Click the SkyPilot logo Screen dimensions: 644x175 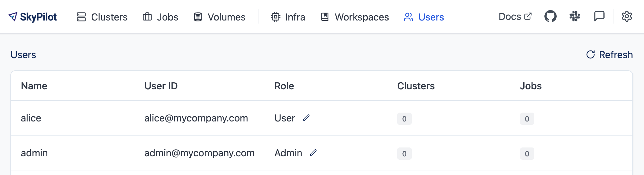point(32,17)
